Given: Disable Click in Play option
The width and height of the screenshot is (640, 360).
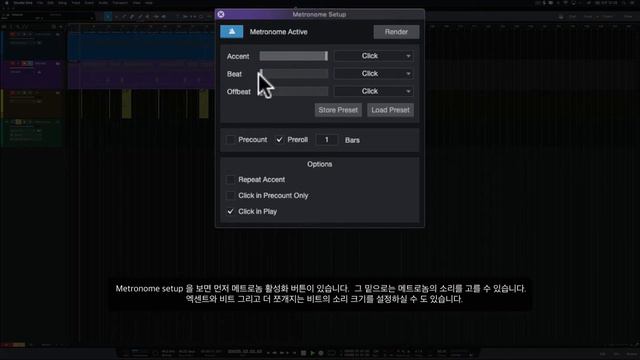Looking at the screenshot, I should [x=231, y=211].
